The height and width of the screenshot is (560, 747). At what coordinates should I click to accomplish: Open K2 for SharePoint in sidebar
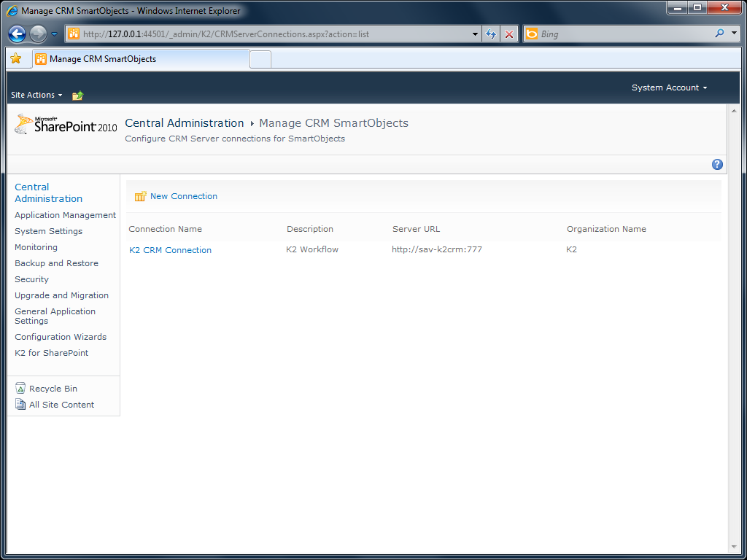(x=52, y=353)
